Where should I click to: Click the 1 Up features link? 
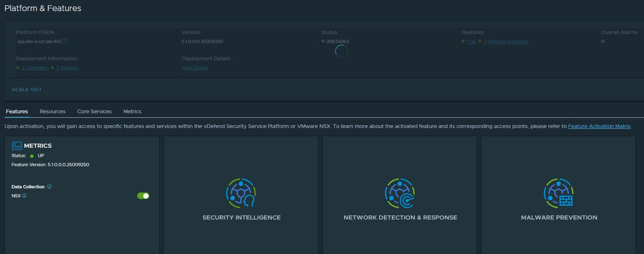tap(471, 42)
